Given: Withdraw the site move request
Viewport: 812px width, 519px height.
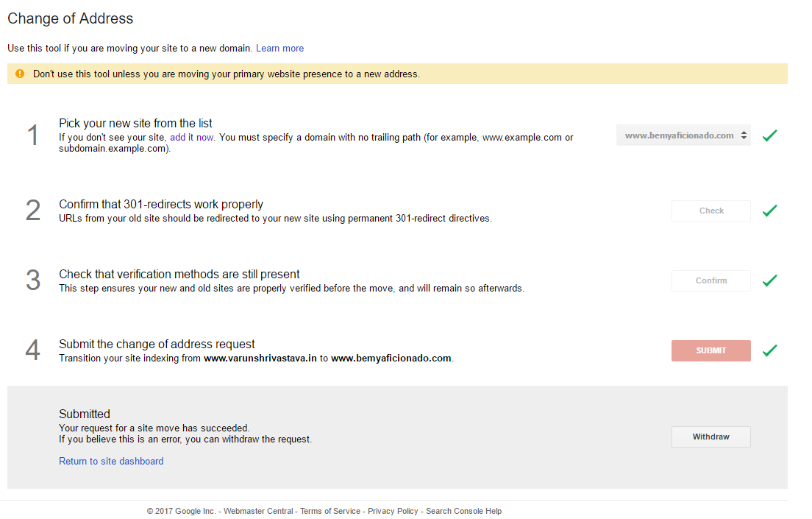Looking at the screenshot, I should click(710, 437).
